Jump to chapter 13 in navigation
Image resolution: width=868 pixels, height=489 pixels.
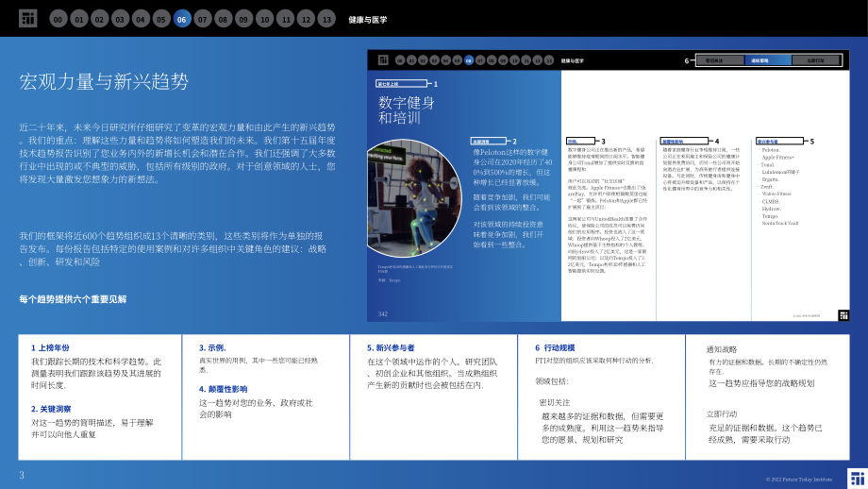coord(326,20)
